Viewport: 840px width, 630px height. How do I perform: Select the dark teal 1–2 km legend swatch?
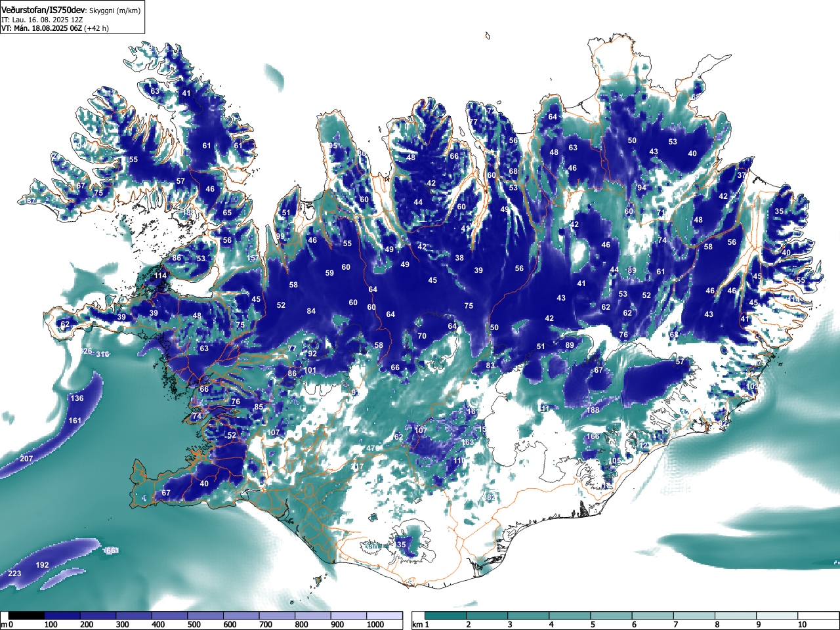(x=447, y=616)
